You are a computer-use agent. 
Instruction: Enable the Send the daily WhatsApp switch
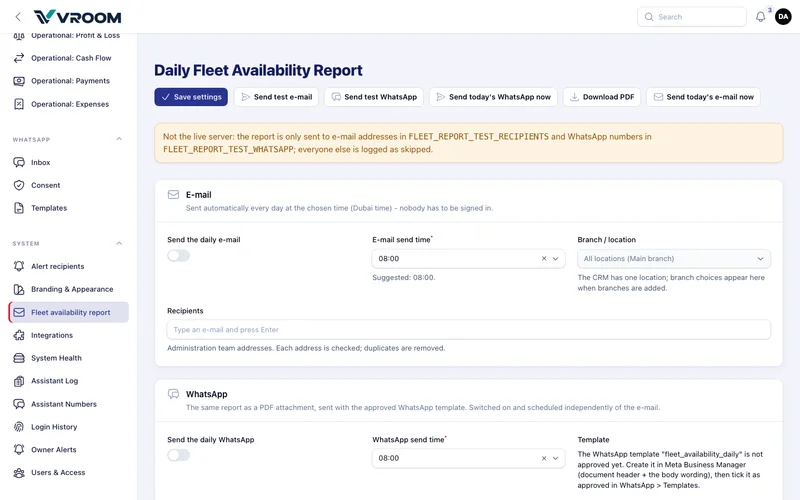pos(179,455)
